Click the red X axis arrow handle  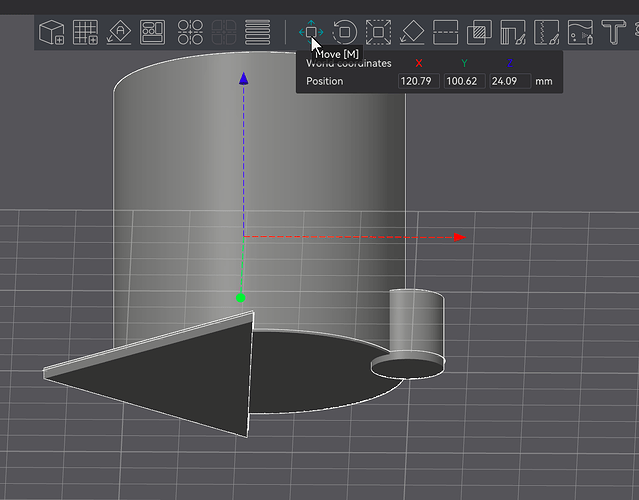(x=460, y=237)
